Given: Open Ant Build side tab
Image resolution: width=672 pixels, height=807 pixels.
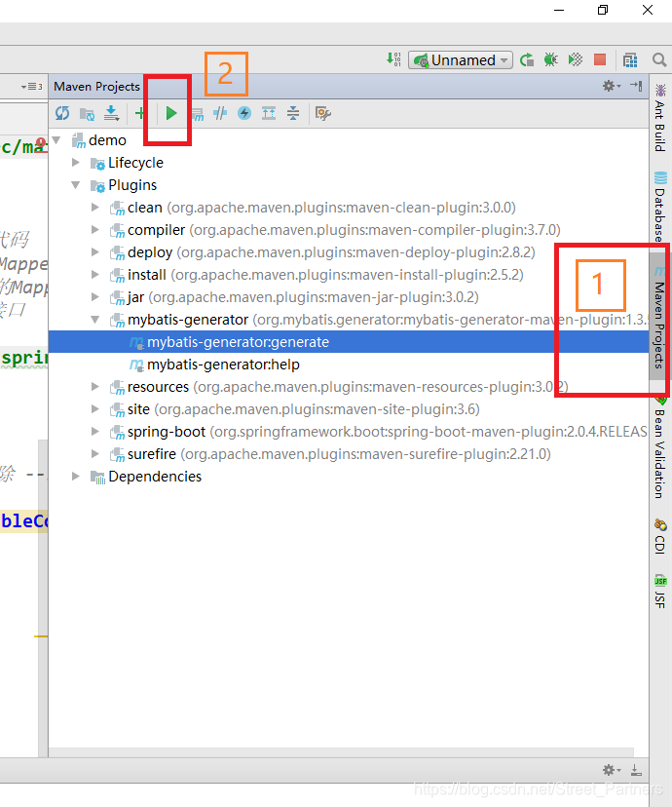Looking at the screenshot, I should coord(659,118).
